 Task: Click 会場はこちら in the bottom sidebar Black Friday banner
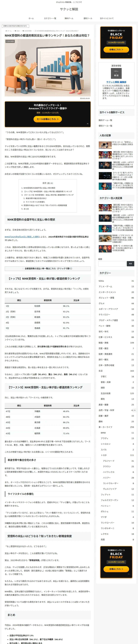116,569
